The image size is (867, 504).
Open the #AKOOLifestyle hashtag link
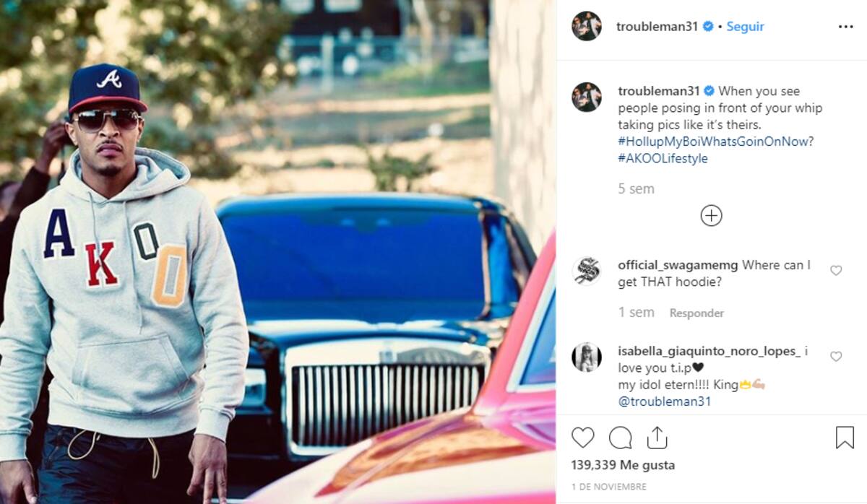663,158
